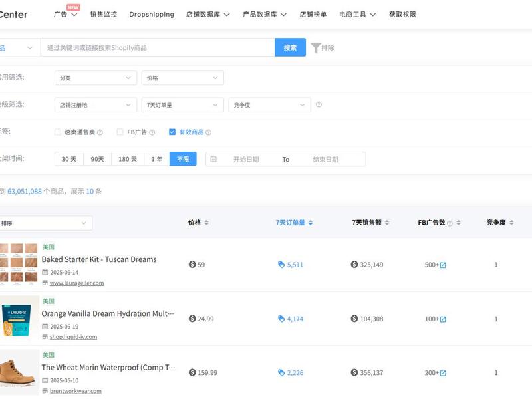Click help icon in FB广告数 header
Screen dimensions: 532x399
(450, 223)
